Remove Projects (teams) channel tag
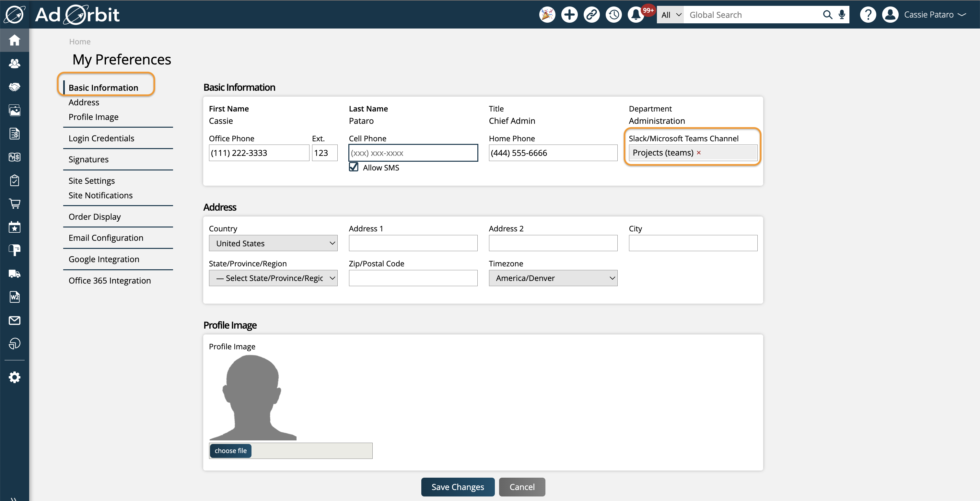 pyautogui.click(x=698, y=153)
